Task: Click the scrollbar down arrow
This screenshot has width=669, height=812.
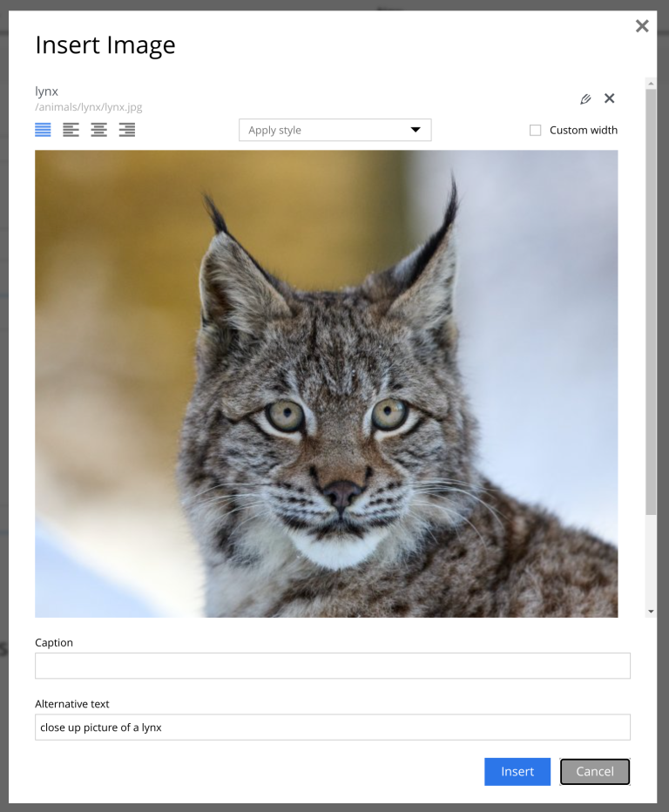Action: tap(651, 612)
